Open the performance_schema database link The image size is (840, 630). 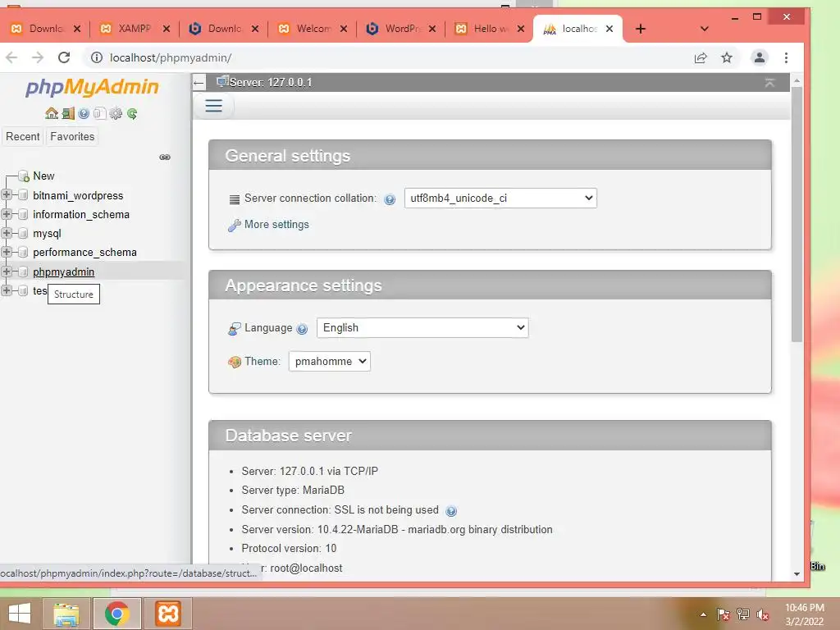(x=84, y=253)
